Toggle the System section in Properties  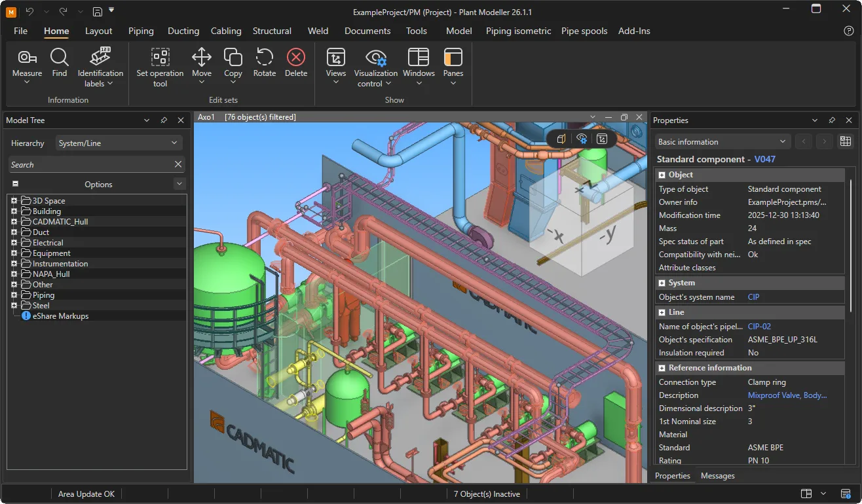pos(662,283)
